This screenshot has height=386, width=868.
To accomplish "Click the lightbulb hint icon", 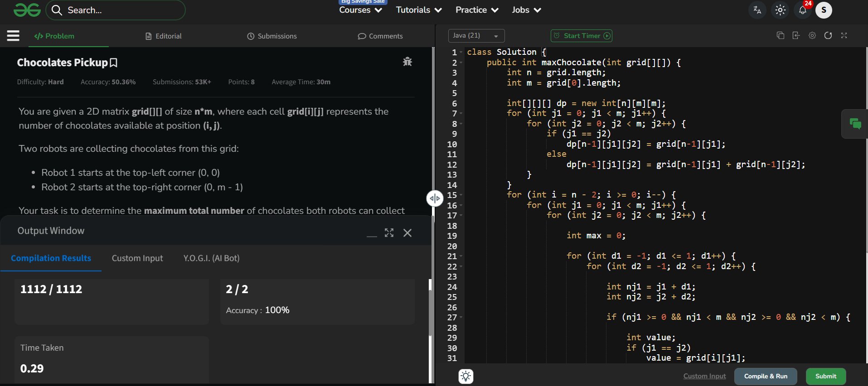I will click(x=466, y=376).
